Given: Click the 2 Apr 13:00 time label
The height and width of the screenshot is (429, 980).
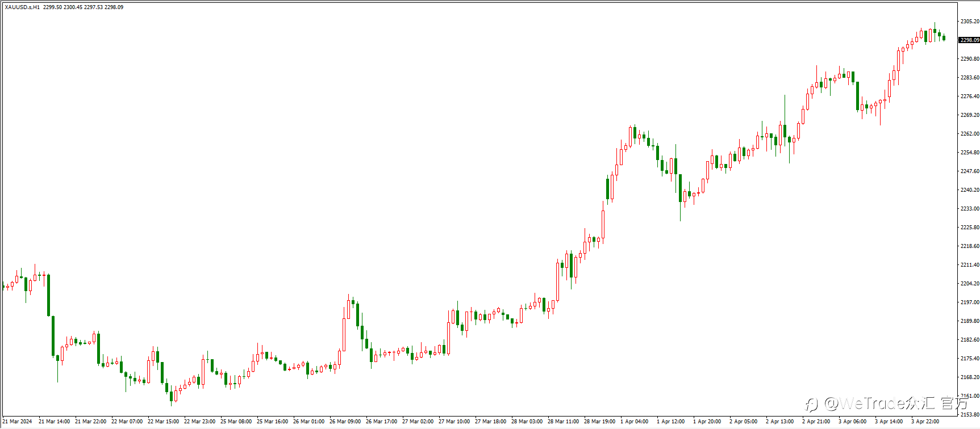Looking at the screenshot, I should pyautogui.click(x=779, y=422).
